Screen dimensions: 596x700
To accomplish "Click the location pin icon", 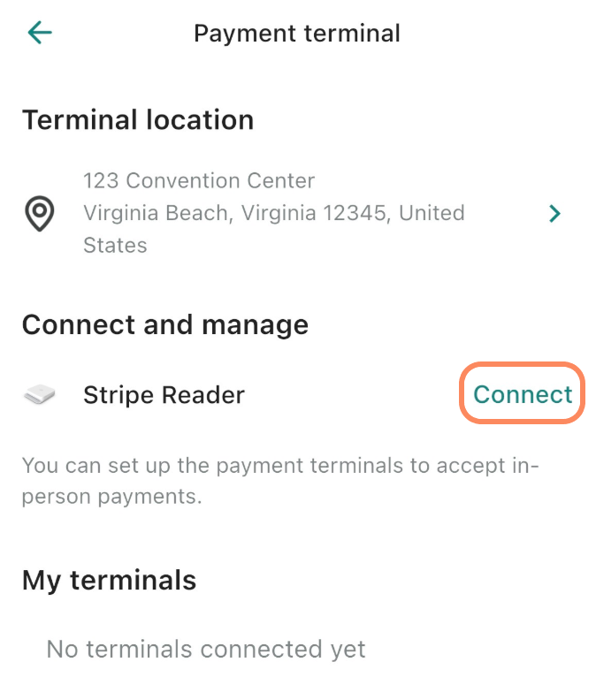I will coord(40,213).
